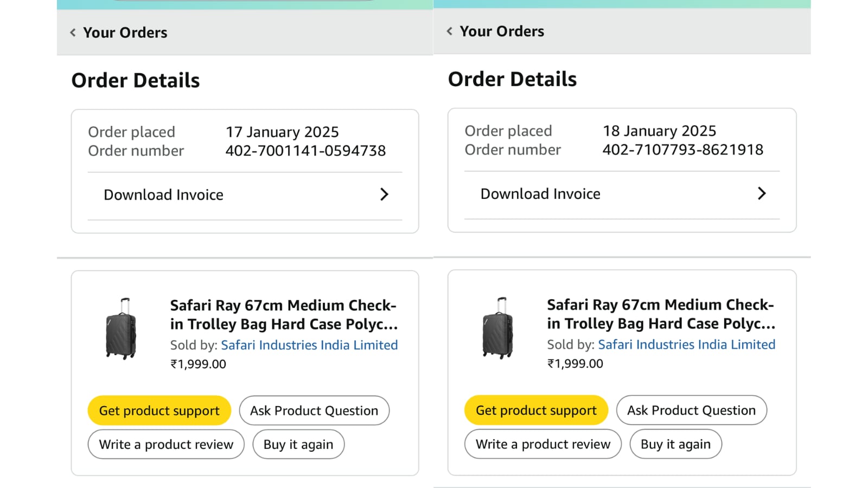Go back via right Your Orders chevron
This screenshot has height=488, width=868.
click(449, 31)
